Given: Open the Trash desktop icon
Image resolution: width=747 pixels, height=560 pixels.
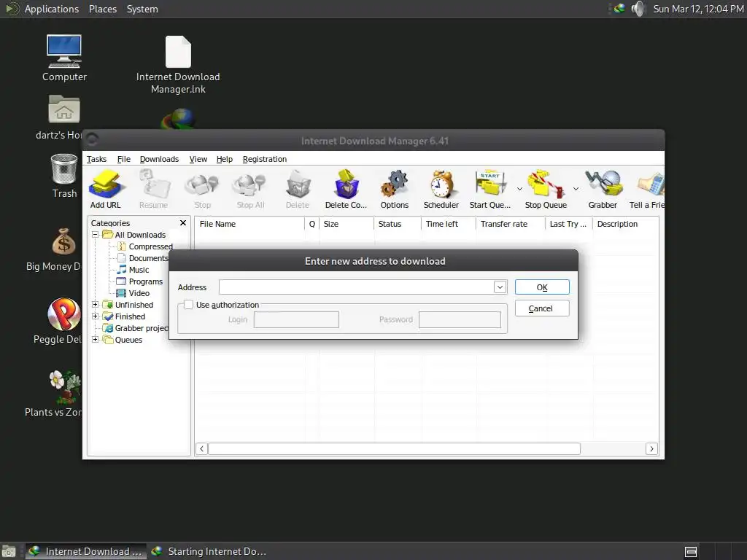Looking at the screenshot, I should [64, 169].
